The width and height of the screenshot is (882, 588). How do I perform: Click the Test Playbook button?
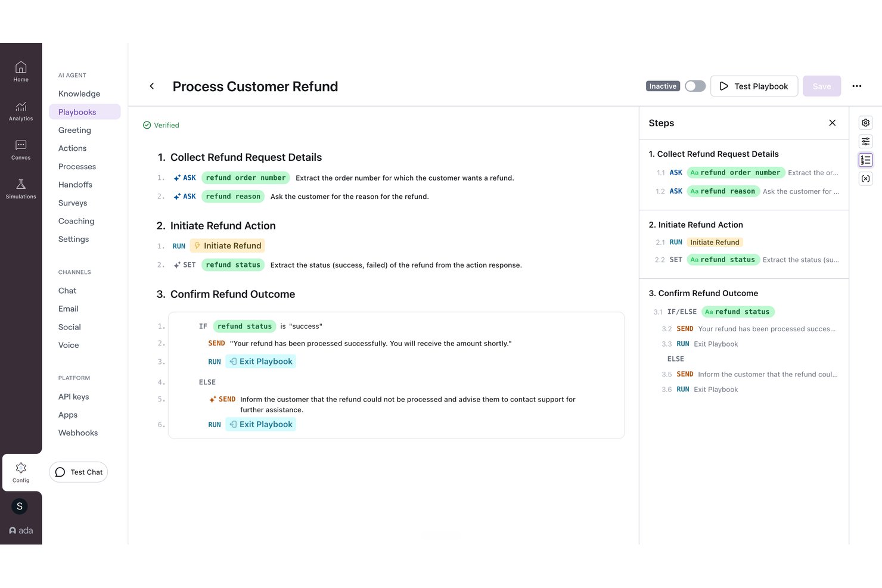(754, 86)
